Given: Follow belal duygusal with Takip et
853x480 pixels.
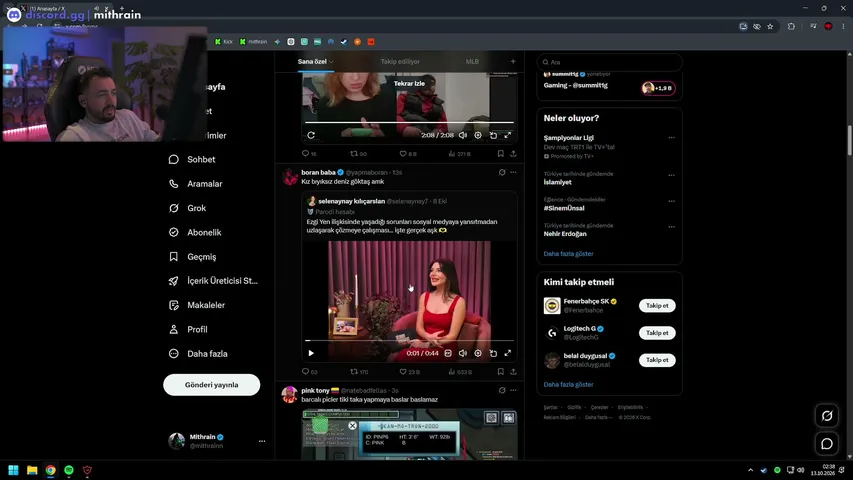Looking at the screenshot, I should pyautogui.click(x=657, y=360).
